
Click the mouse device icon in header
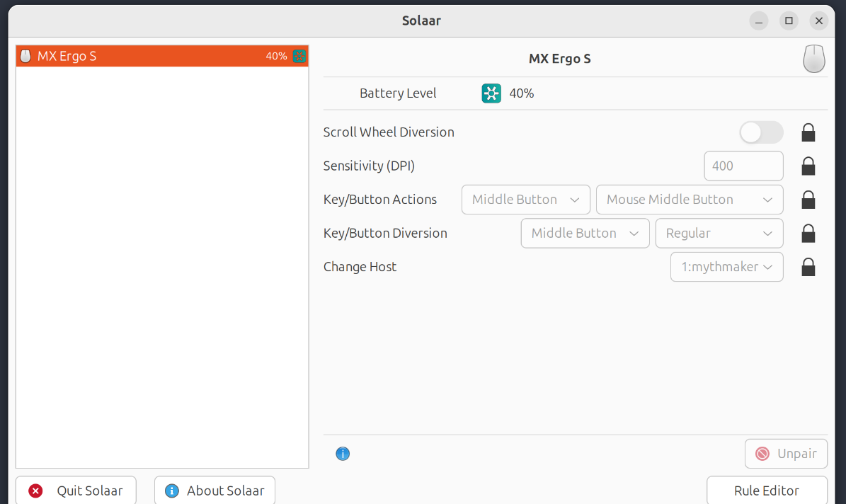[x=813, y=59]
